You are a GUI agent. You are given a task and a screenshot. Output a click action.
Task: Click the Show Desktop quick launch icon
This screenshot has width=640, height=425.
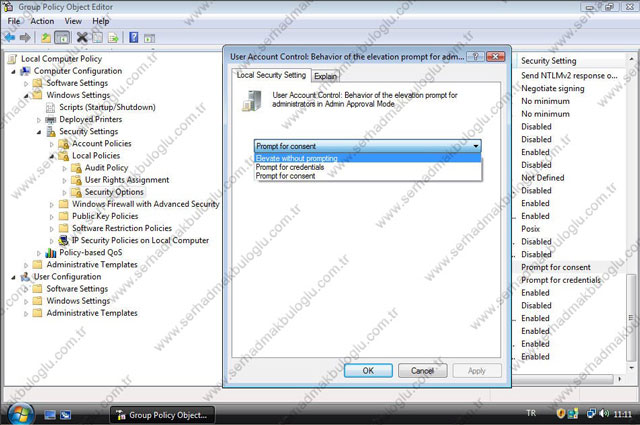pyautogui.click(x=50, y=415)
